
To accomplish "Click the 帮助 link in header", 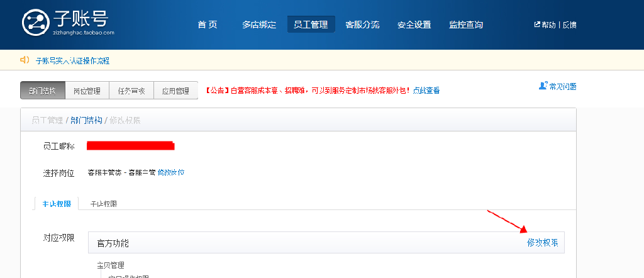I will click(x=548, y=25).
